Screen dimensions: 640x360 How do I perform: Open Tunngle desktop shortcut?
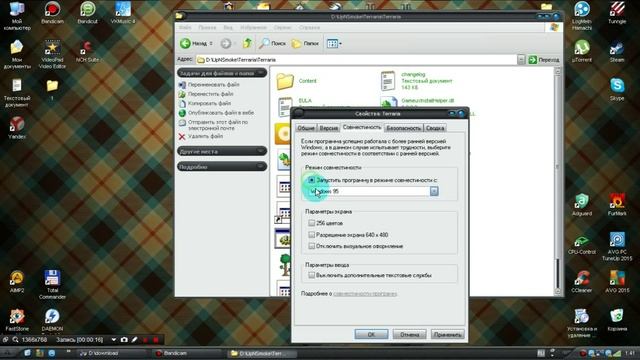pos(617,13)
